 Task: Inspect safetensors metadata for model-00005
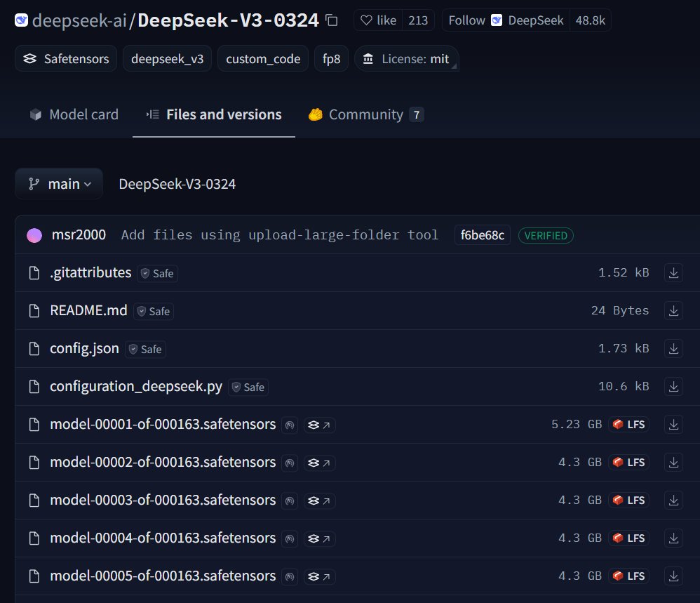[320, 576]
